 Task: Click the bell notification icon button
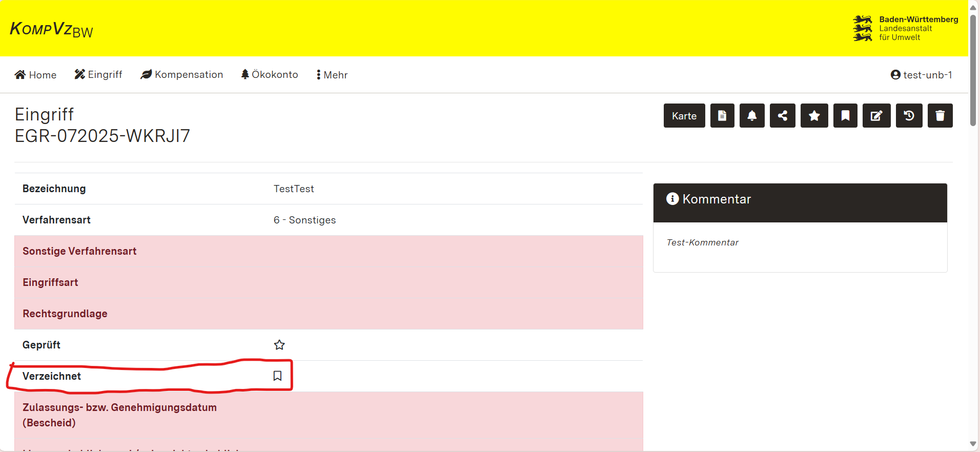point(752,116)
